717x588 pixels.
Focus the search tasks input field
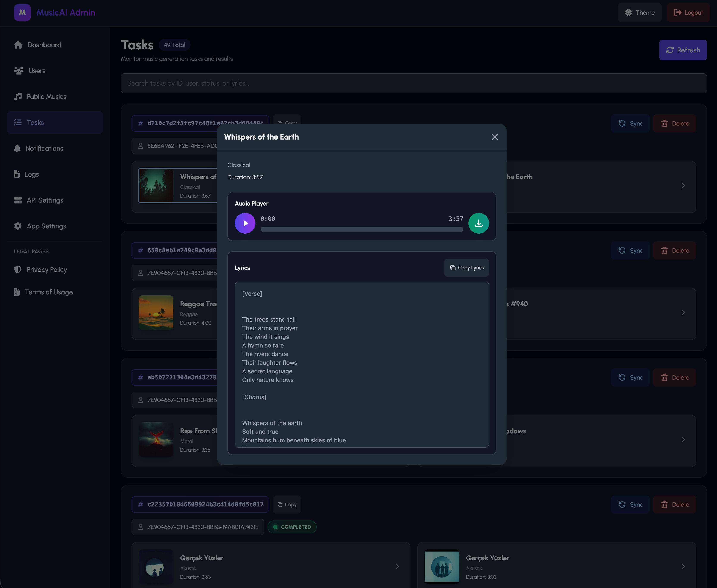(x=414, y=83)
